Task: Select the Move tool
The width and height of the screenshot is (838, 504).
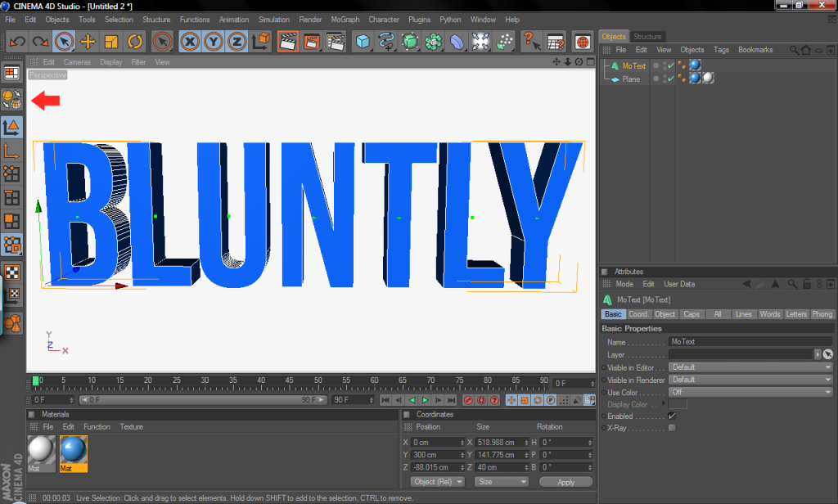Action: (x=88, y=41)
